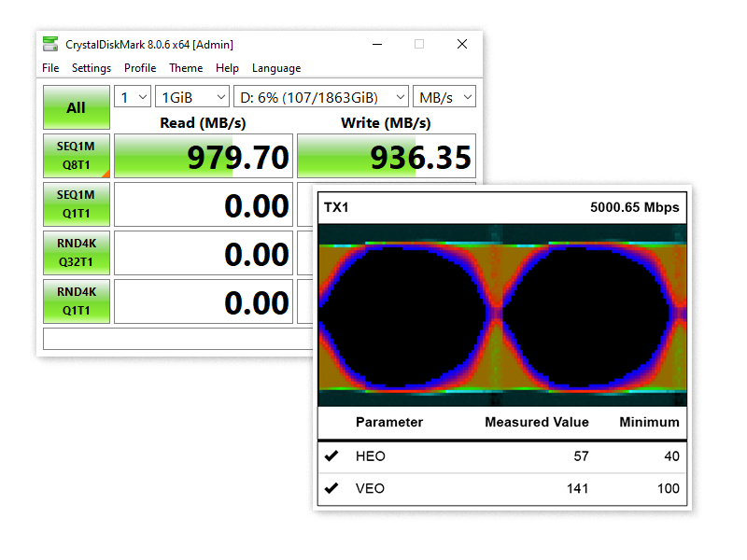Open the File menu

tap(50, 68)
